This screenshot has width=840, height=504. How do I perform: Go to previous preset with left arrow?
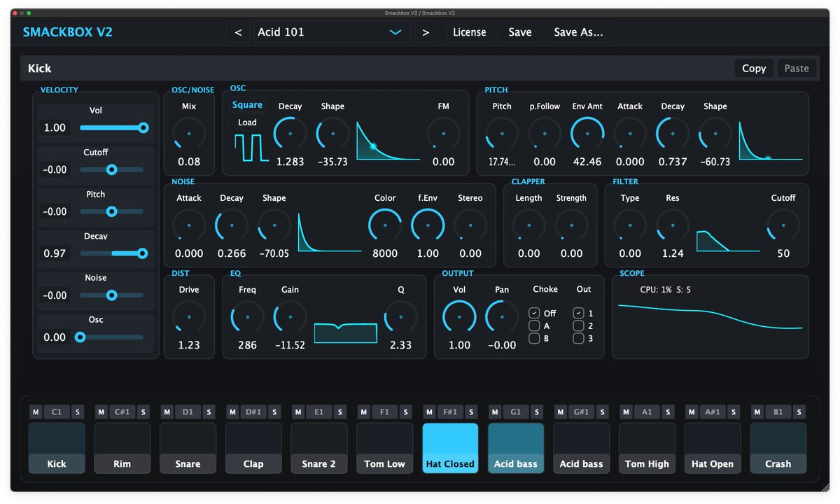238,32
